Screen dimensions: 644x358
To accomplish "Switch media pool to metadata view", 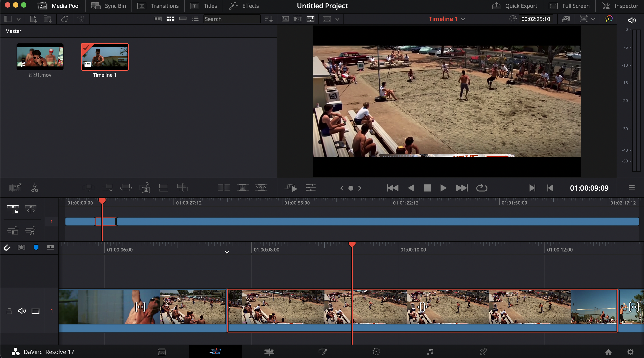I will [x=158, y=19].
